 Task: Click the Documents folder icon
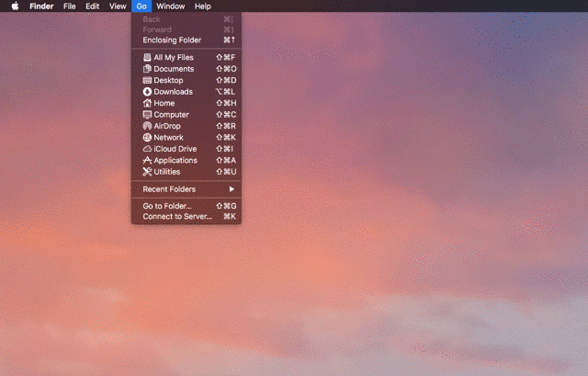147,69
